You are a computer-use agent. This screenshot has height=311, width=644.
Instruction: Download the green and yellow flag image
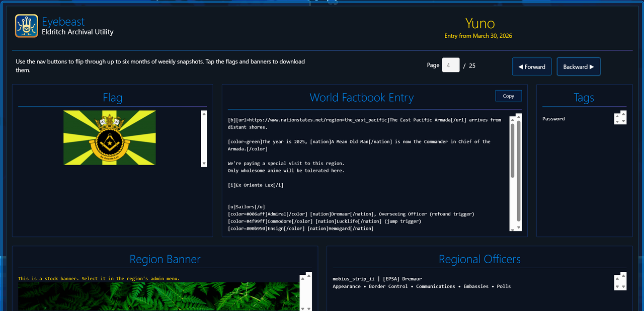click(x=109, y=137)
